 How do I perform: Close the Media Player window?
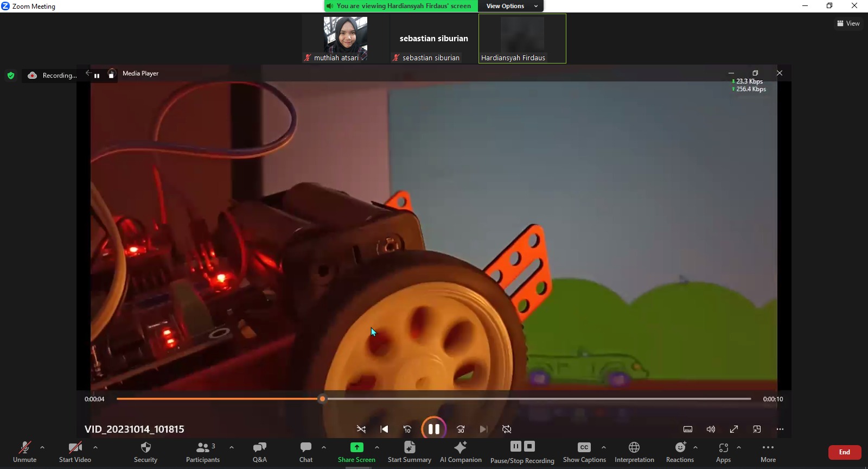coord(780,73)
